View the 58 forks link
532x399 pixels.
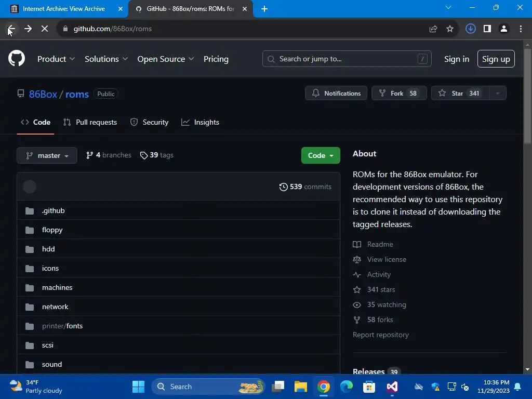pos(380,320)
